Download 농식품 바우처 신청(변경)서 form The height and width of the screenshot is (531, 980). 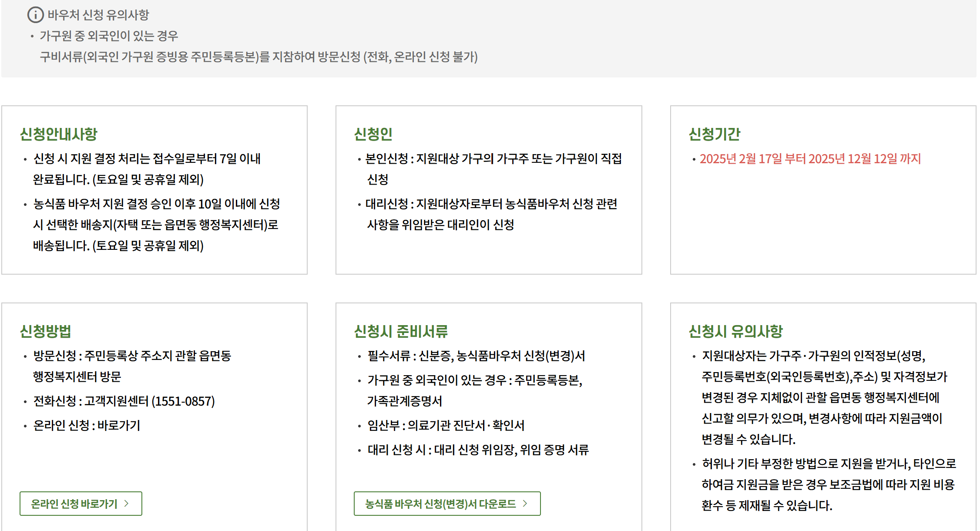(447, 504)
